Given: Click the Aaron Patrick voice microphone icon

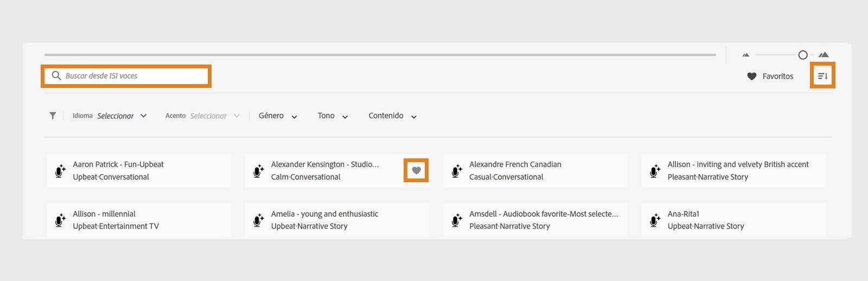Looking at the screenshot, I should (x=60, y=171).
